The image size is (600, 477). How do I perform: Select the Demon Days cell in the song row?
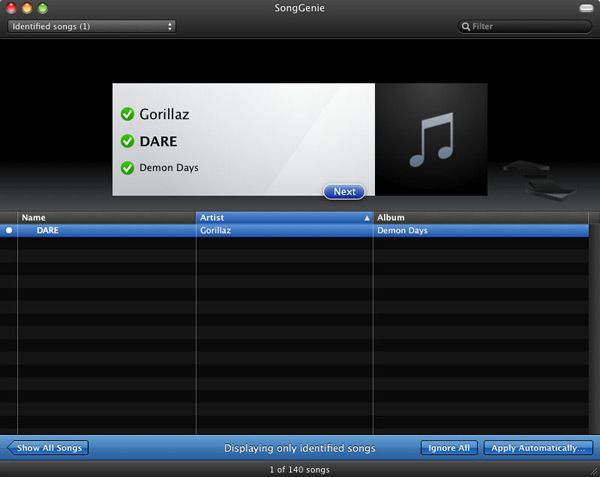tap(402, 230)
